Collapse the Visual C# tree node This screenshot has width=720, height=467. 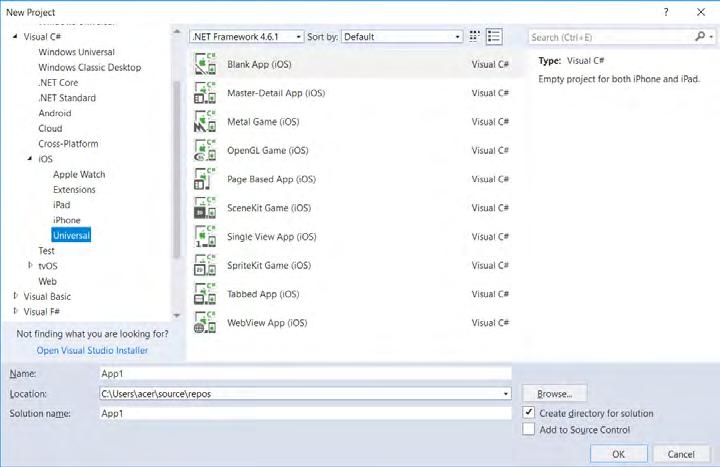[15, 36]
